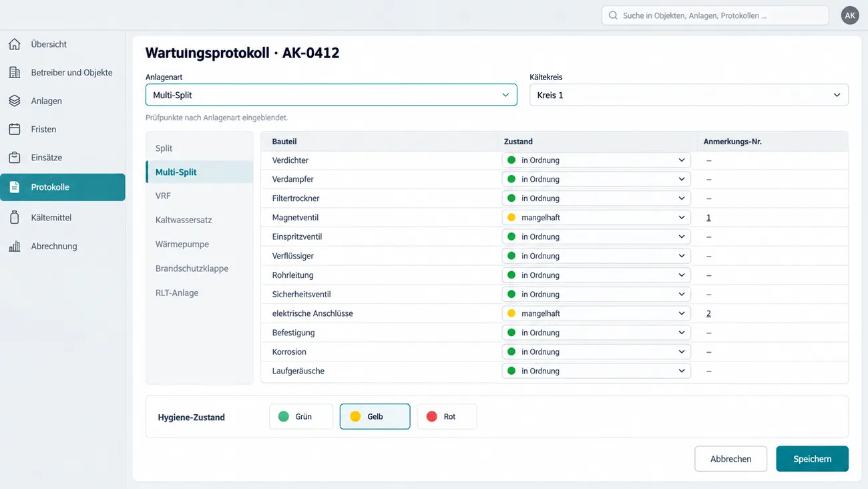The image size is (868, 489).
Task: Click the calendar icon beside Fristen
Action: coord(15,129)
